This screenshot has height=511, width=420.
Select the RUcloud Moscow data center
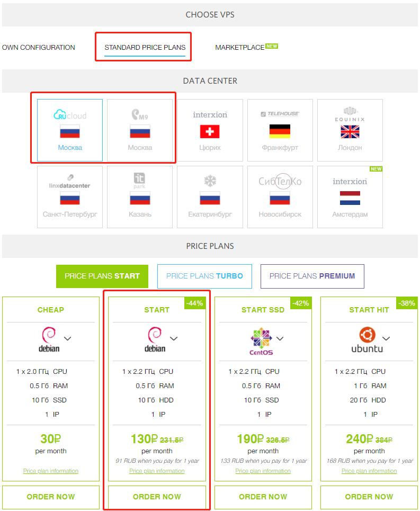(x=70, y=130)
